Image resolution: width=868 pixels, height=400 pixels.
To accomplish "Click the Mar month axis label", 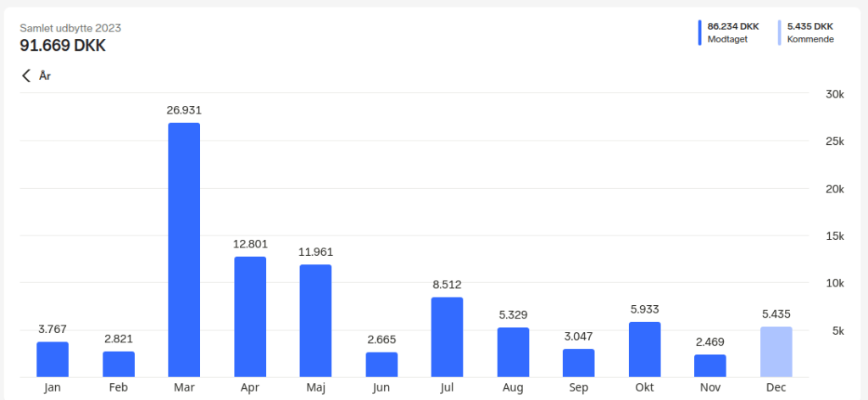I will (184, 387).
